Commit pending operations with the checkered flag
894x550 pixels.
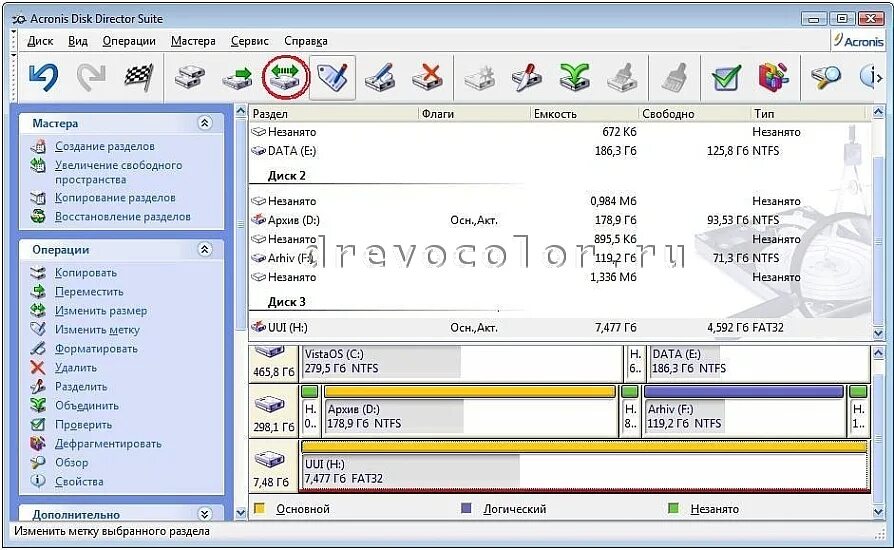(x=139, y=76)
